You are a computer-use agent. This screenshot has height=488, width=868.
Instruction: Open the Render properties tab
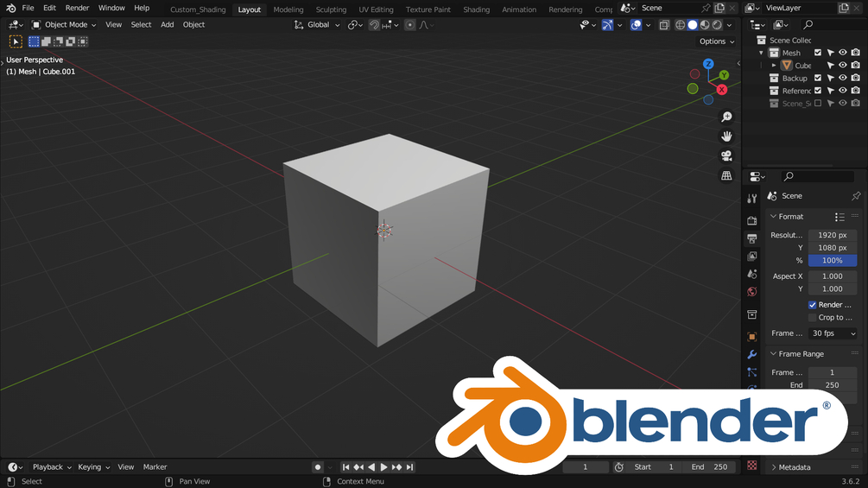click(751, 221)
